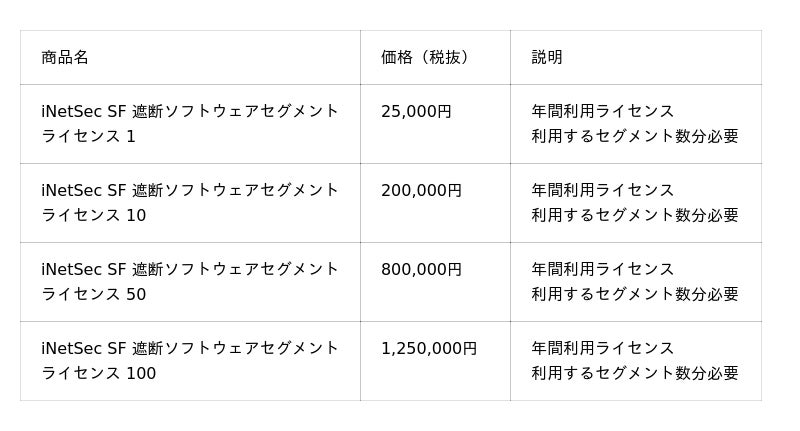This screenshot has height=431, width=800.
Task: Click 利用するセグメント数分必要 in the 25,000円 row
Action: coord(635,136)
